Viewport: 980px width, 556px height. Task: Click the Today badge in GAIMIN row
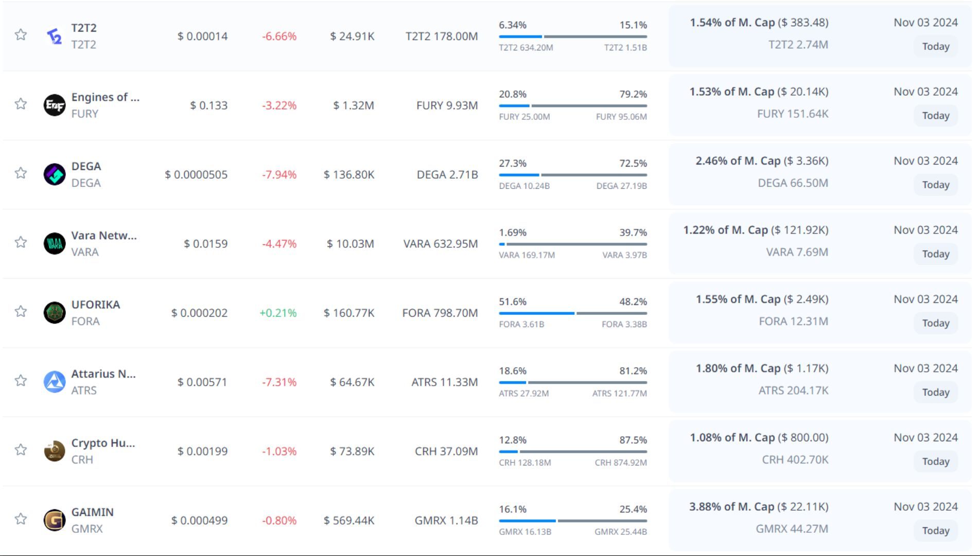pyautogui.click(x=935, y=531)
